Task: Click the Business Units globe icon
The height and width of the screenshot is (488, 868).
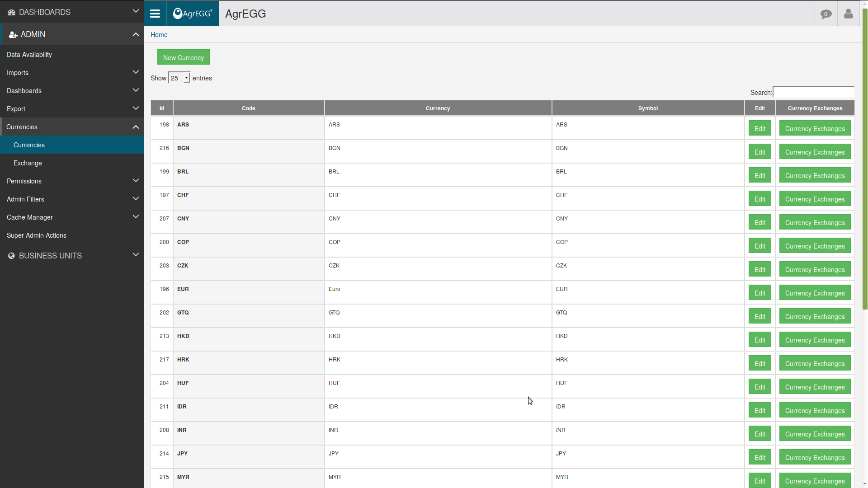Action: (11, 256)
